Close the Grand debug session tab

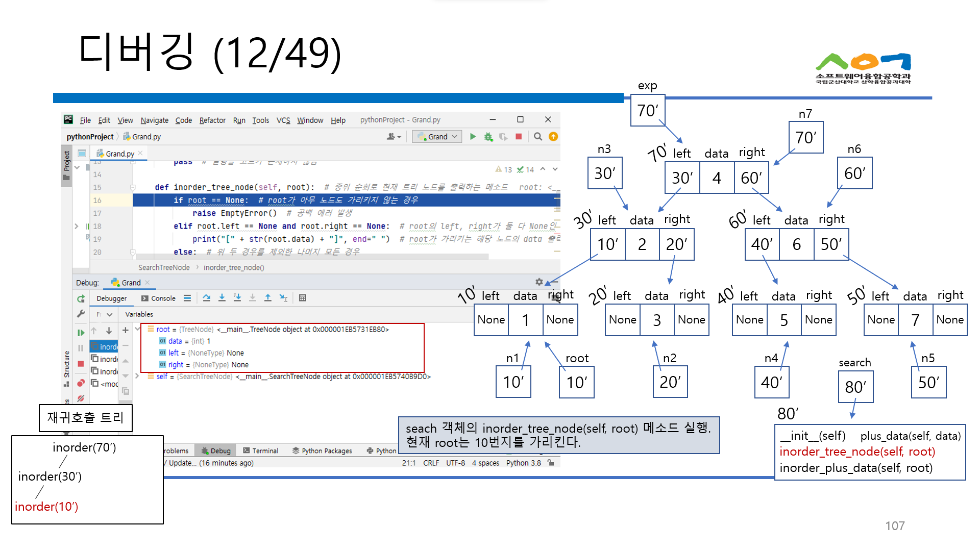[x=148, y=282]
